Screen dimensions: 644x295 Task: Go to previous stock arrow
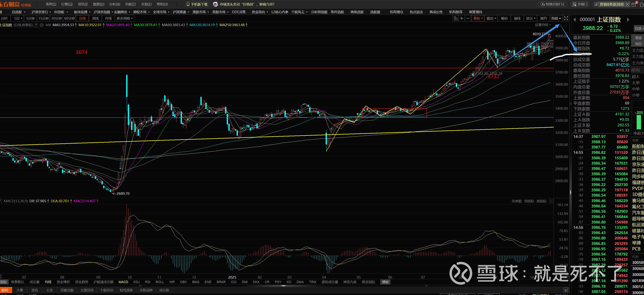[575, 20]
